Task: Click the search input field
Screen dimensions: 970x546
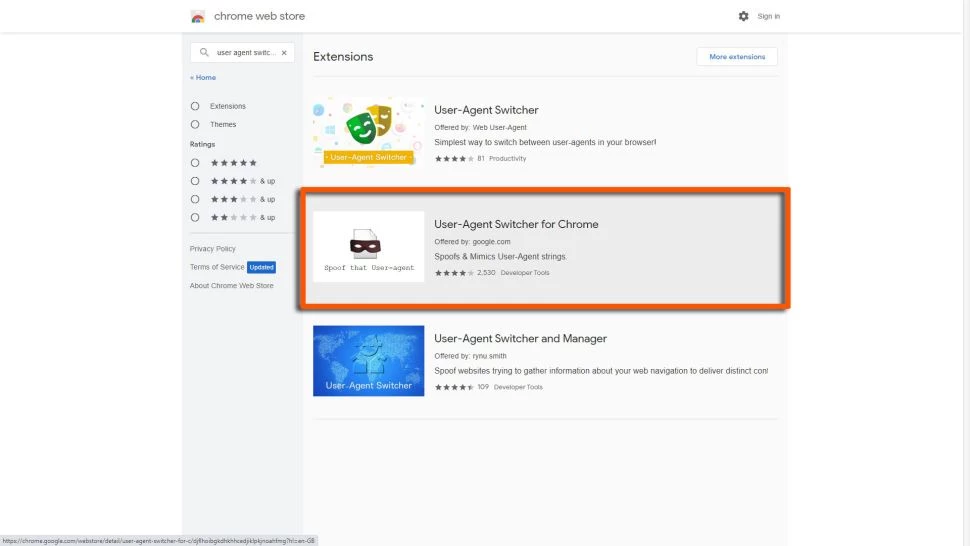Action: tap(245, 53)
